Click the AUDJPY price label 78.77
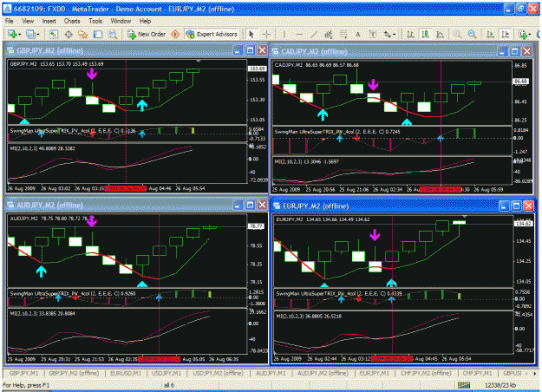This screenshot has width=542, height=392. tap(257, 226)
